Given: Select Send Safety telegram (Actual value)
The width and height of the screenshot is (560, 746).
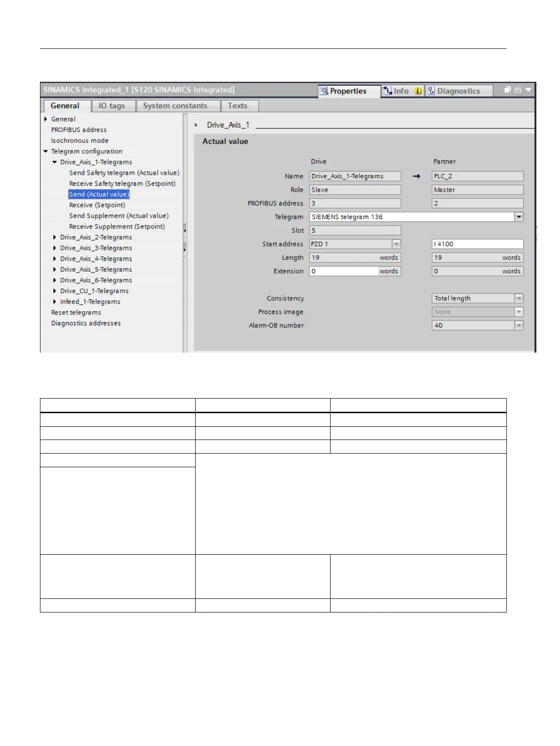Looking at the screenshot, I should (124, 173).
